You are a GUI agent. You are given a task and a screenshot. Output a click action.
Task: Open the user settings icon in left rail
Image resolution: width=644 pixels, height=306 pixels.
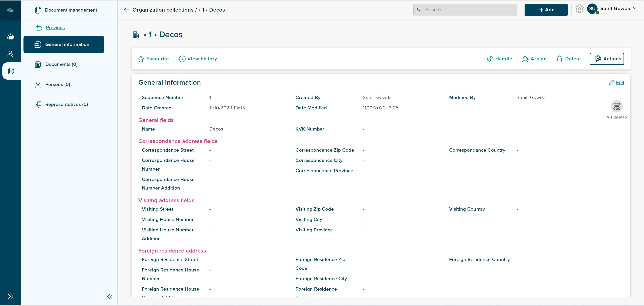[10, 54]
